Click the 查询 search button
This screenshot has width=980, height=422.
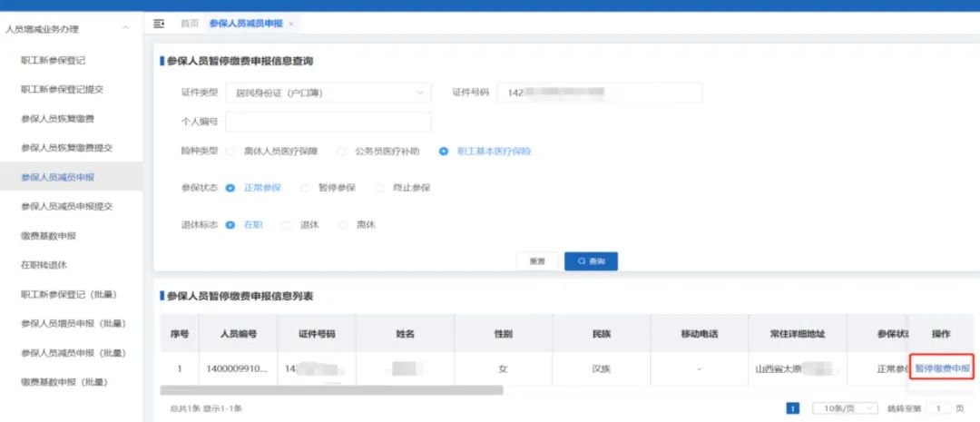(591, 261)
